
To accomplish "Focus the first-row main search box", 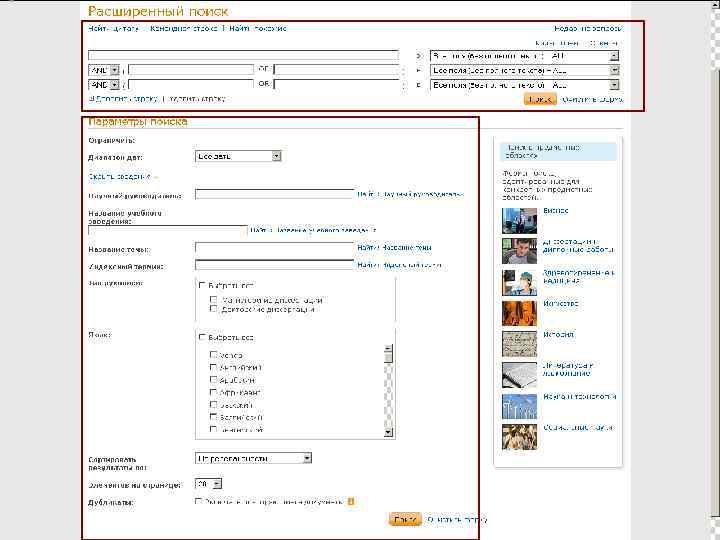I will click(x=243, y=56).
